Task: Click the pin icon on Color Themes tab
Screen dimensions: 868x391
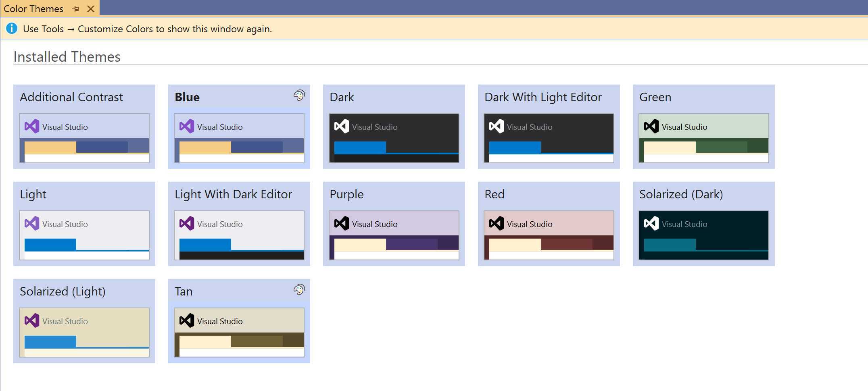Action: pos(75,9)
